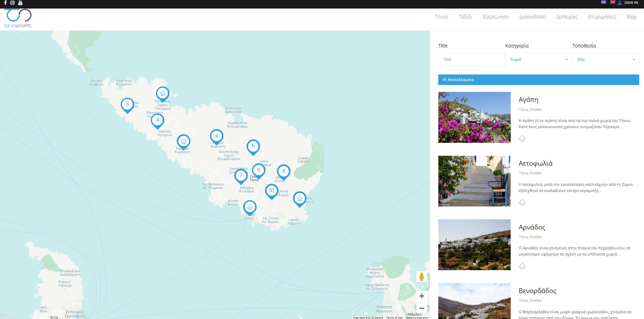Click the Αετοφωλιά description text
The image size is (644, 319).
coord(576,188)
